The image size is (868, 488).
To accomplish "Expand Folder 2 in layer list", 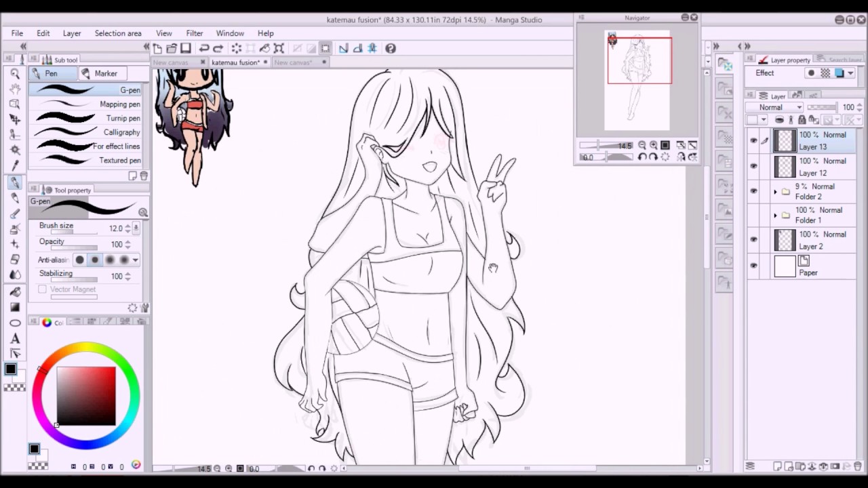I will (x=775, y=192).
